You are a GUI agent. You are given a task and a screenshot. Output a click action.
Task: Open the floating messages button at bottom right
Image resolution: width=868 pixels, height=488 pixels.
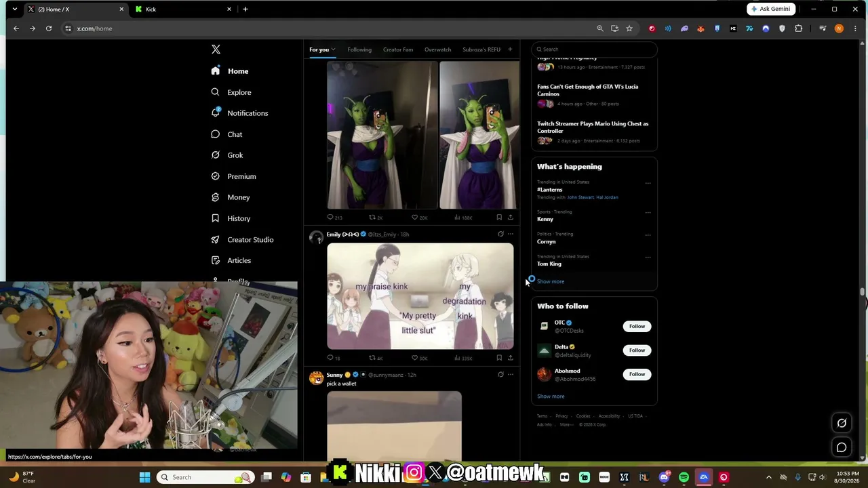pos(842,447)
